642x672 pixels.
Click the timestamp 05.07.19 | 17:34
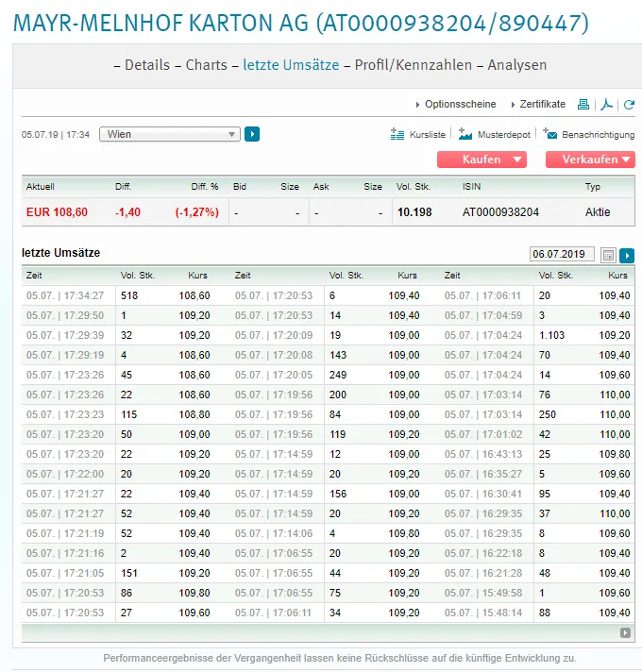pyautogui.click(x=56, y=135)
